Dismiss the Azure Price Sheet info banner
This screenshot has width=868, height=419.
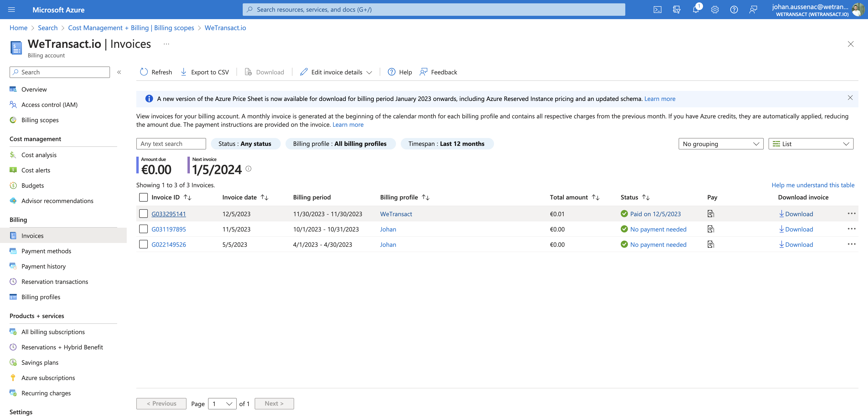coord(850,98)
